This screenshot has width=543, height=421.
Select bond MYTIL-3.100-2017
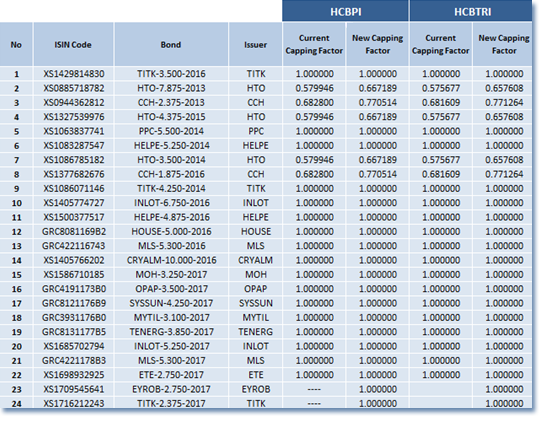point(171,317)
